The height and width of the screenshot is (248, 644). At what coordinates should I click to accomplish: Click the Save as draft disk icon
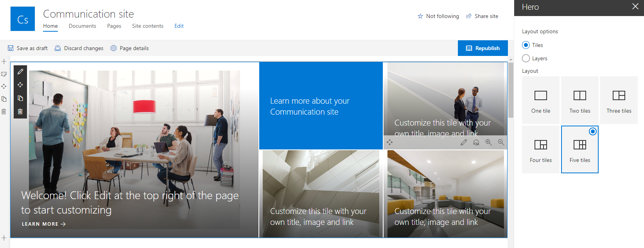click(x=11, y=48)
